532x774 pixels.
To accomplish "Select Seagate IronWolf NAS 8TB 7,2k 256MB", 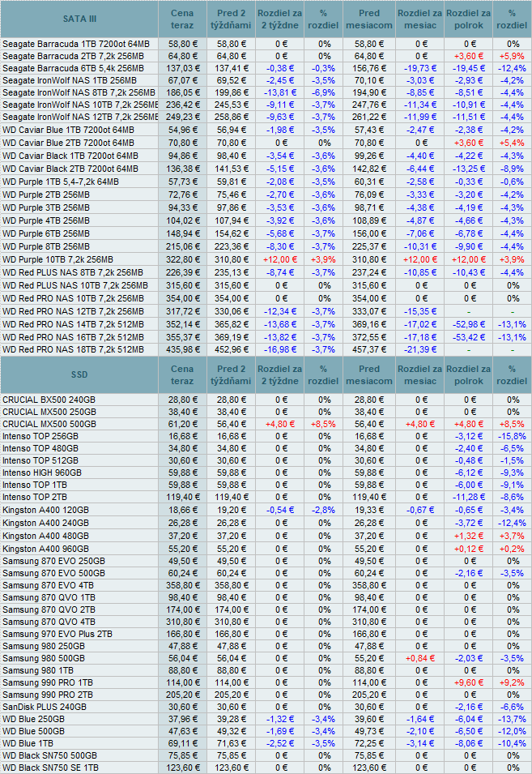I will 79,92.
